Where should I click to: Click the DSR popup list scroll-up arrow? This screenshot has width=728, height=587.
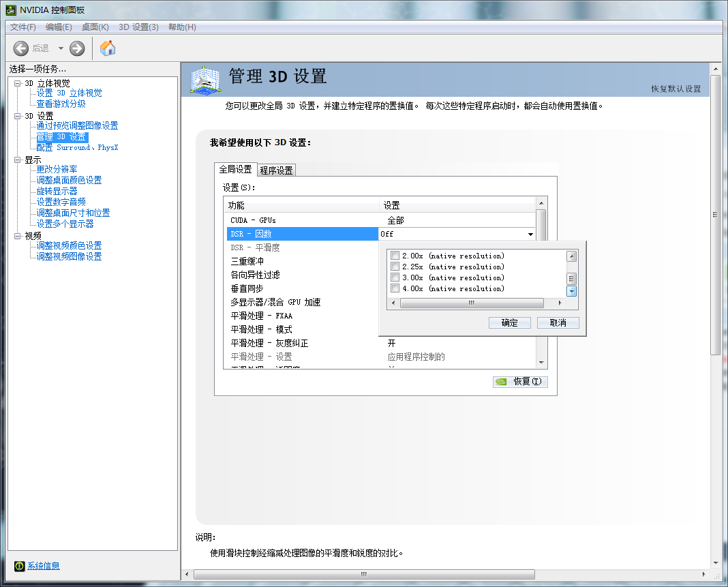coord(572,256)
